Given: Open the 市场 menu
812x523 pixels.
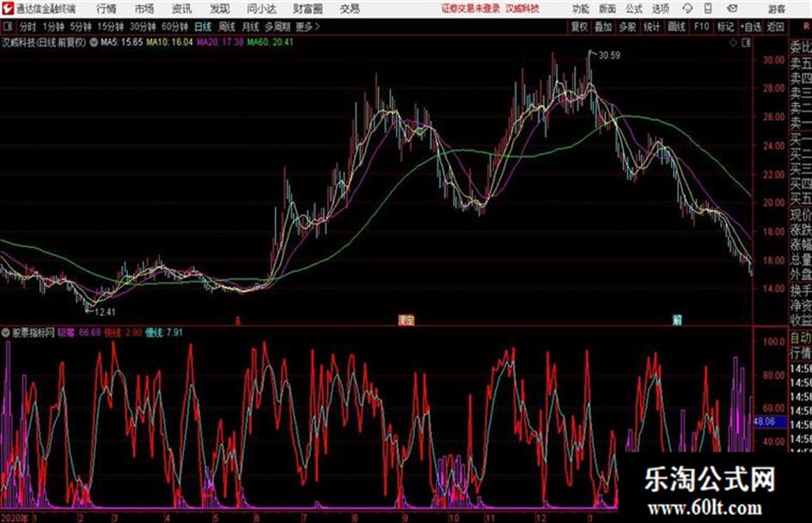Looking at the screenshot, I should [x=144, y=9].
